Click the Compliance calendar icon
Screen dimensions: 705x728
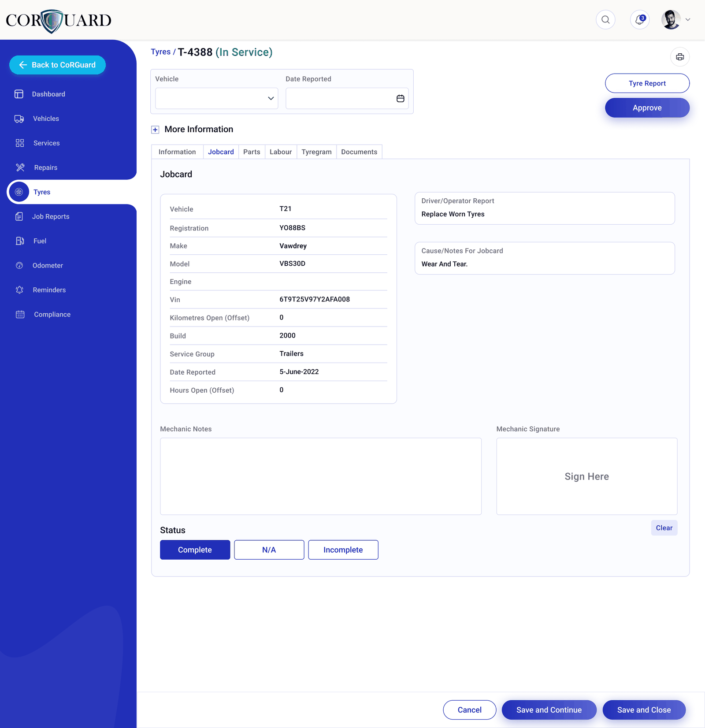point(20,314)
